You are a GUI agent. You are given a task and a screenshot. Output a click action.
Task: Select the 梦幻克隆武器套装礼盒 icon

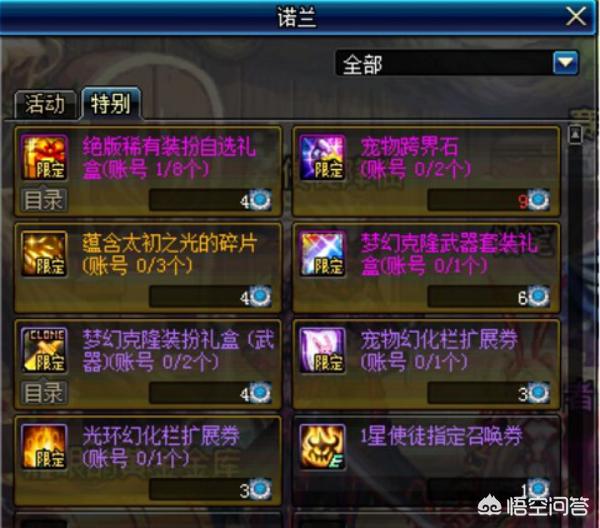(322, 254)
